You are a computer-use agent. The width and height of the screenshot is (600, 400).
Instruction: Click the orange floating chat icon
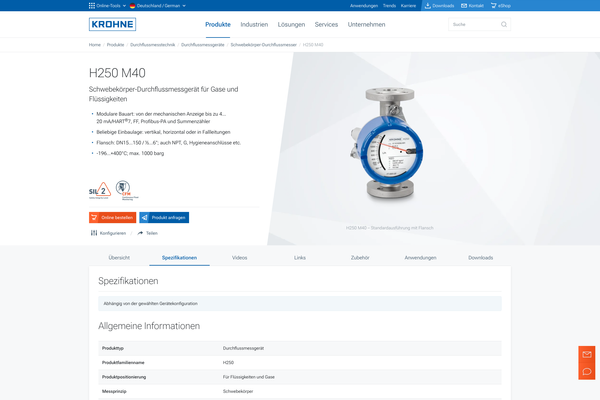pyautogui.click(x=587, y=371)
